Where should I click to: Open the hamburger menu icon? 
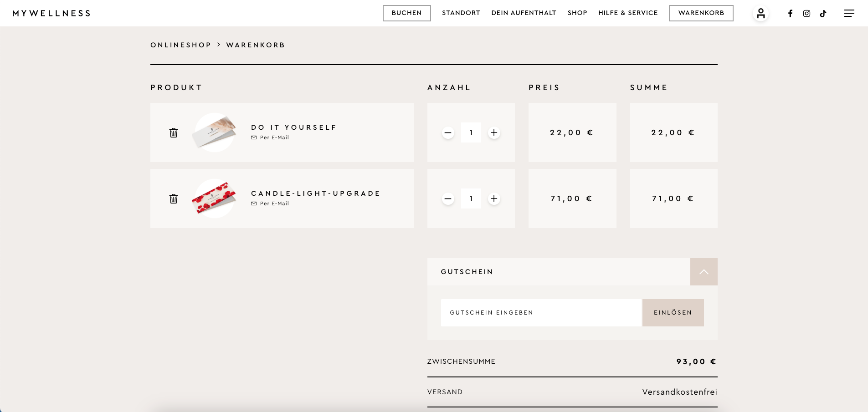[849, 13]
